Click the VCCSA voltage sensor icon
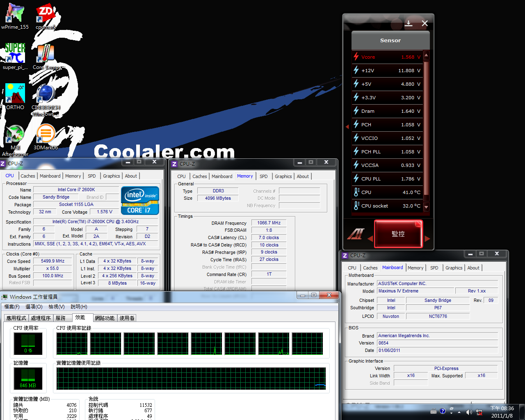The image size is (525, 420). click(356, 165)
